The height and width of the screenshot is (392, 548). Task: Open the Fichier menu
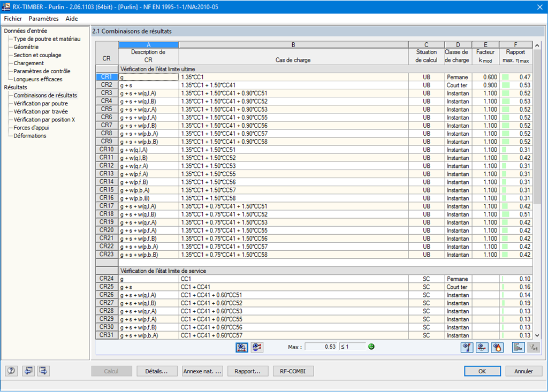[x=13, y=19]
